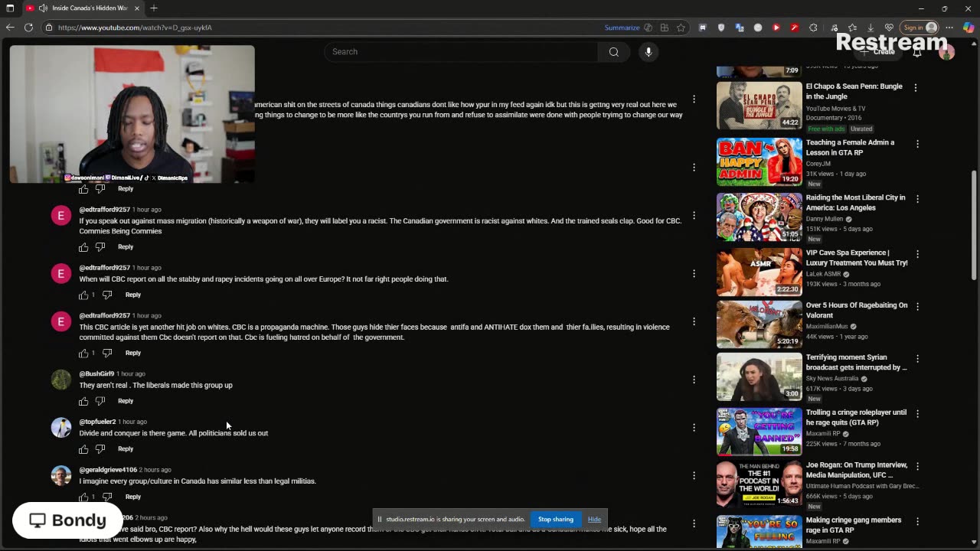This screenshot has height=551, width=980.
Task: Open @topfueler2's channel avatar
Action: (61, 427)
